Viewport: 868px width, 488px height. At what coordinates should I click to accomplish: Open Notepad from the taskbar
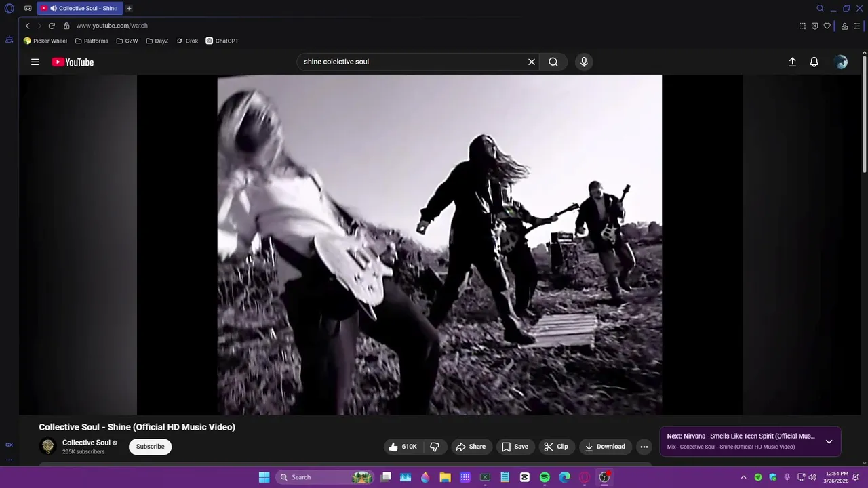505,477
